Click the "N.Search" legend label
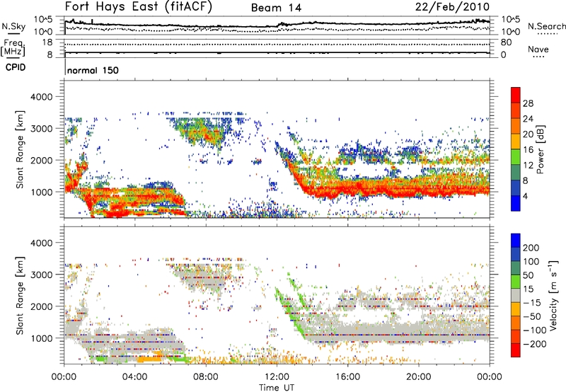This screenshot has width=566, height=392. coord(546,26)
